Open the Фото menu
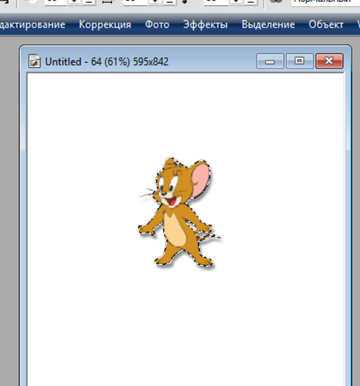This screenshot has height=386, width=360. (x=157, y=25)
